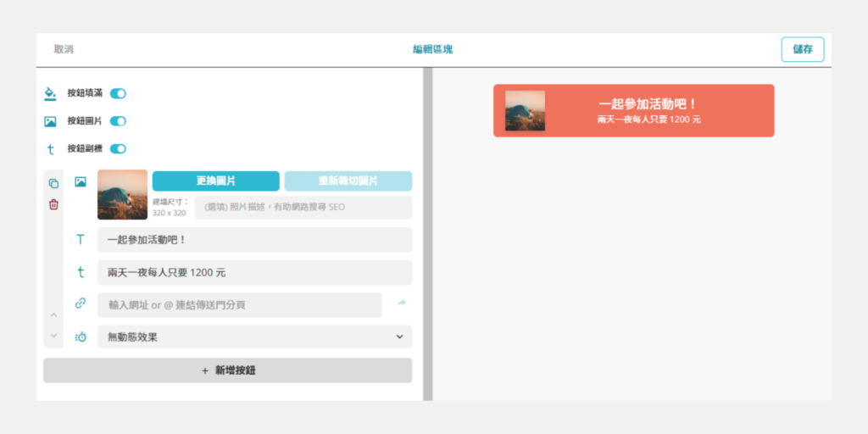868x434 pixels.
Task: Click the image icon left of the tent thumbnail
Action: [81, 181]
